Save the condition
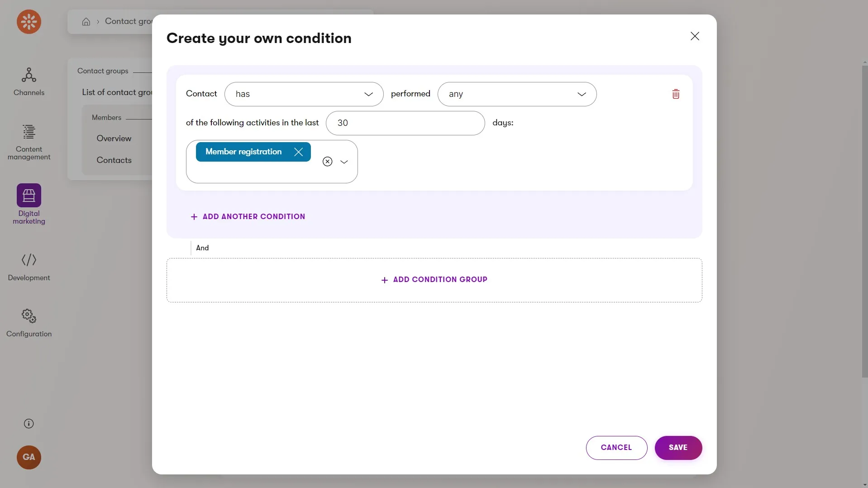This screenshot has width=868, height=488. 678,448
